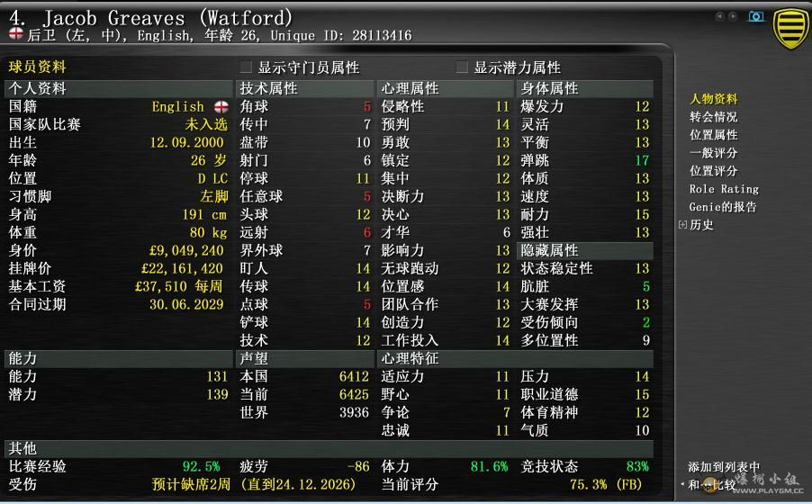The image size is (812, 504).
Task: Switch to 位置属性 view
Action: [x=713, y=135]
